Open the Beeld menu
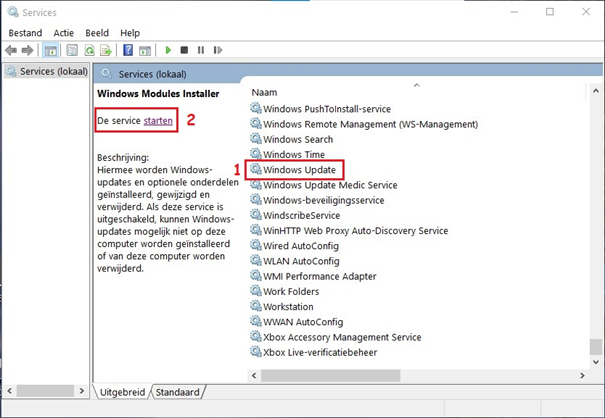Screen dimensions: 605x418 pos(97,33)
